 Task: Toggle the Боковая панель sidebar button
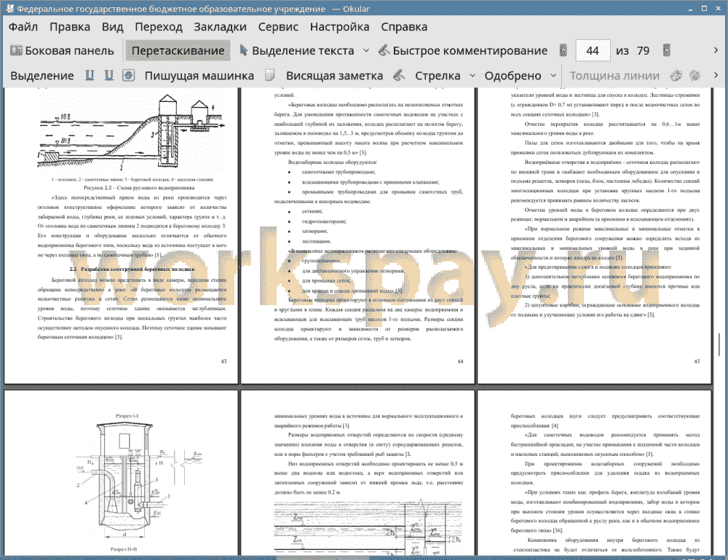click(62, 51)
